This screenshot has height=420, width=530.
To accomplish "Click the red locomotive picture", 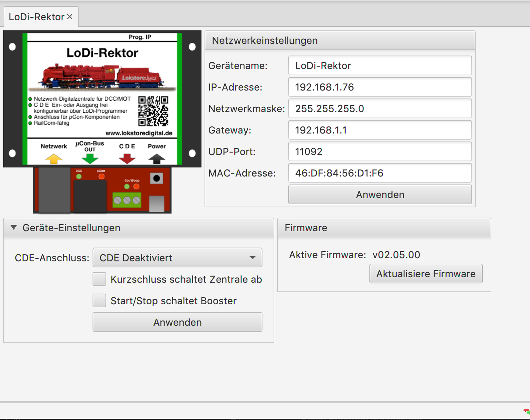I will tap(102, 77).
